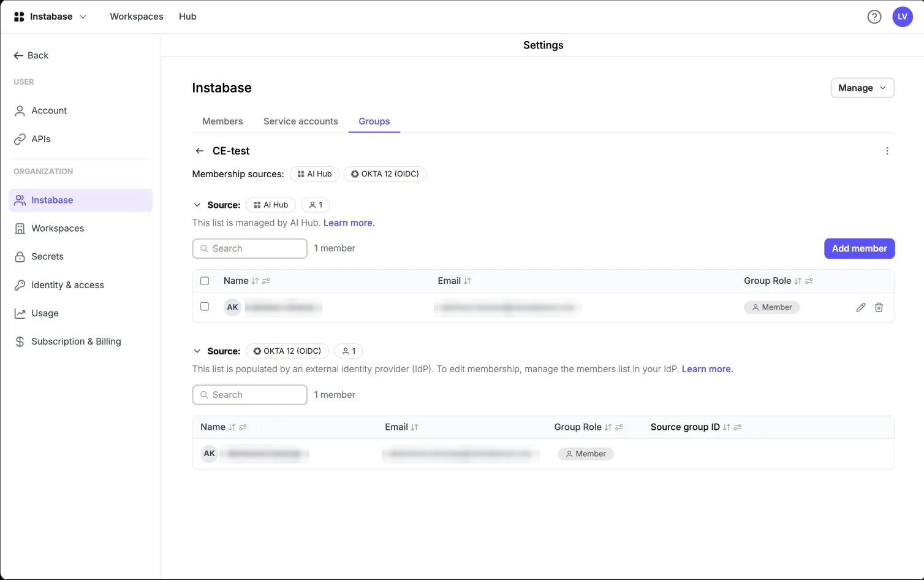Click the OKTA members Search field
The height and width of the screenshot is (580, 924).
click(x=250, y=395)
